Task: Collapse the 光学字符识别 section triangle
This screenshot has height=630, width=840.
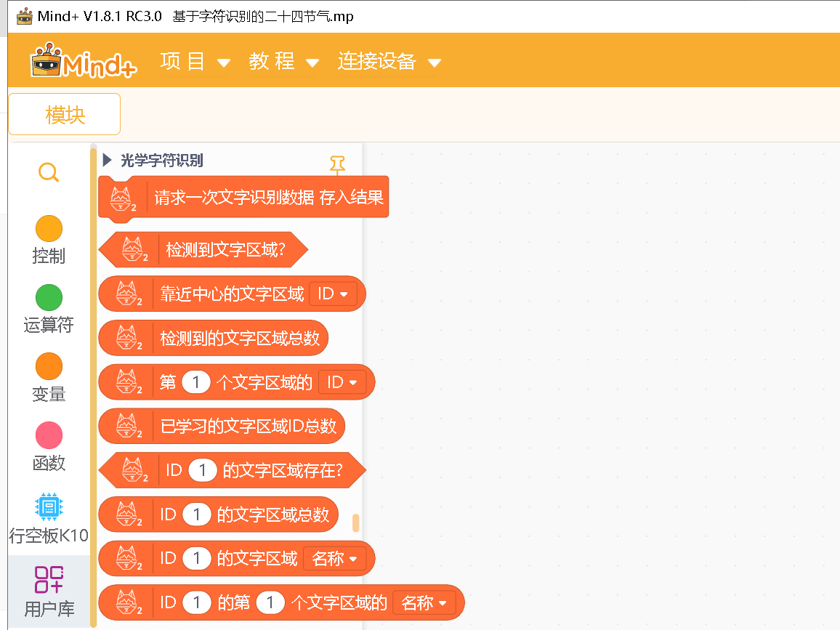Action: coord(107,160)
